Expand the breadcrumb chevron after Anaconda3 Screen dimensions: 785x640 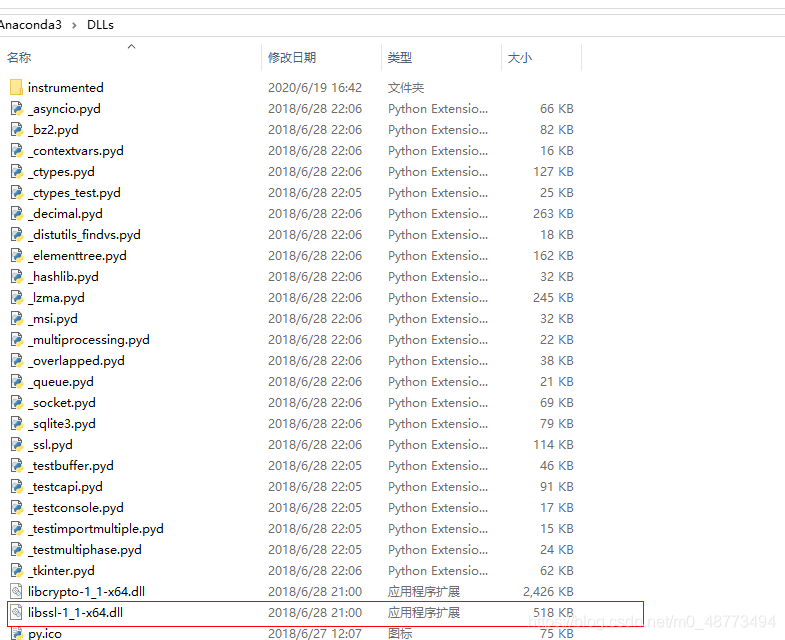pyautogui.click(x=74, y=25)
